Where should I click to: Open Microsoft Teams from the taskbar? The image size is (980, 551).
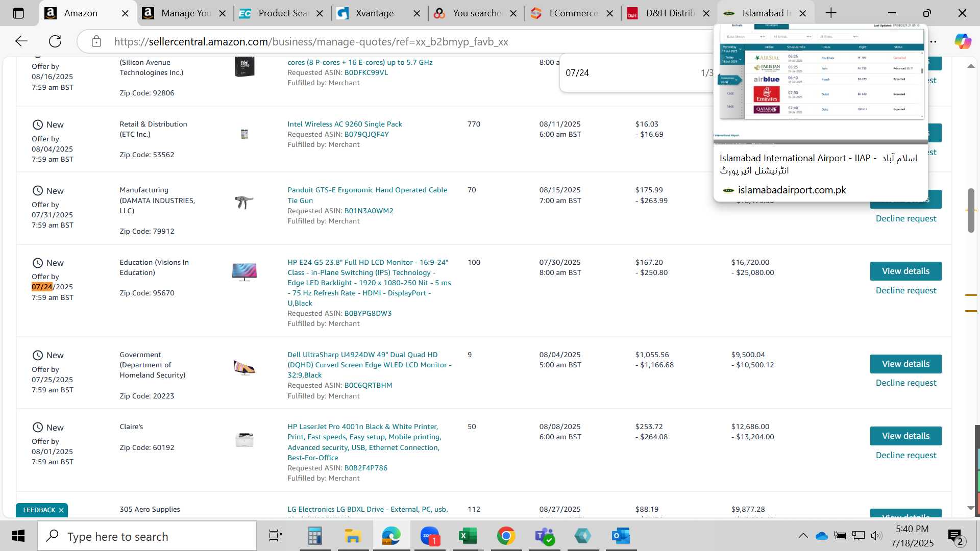click(544, 536)
